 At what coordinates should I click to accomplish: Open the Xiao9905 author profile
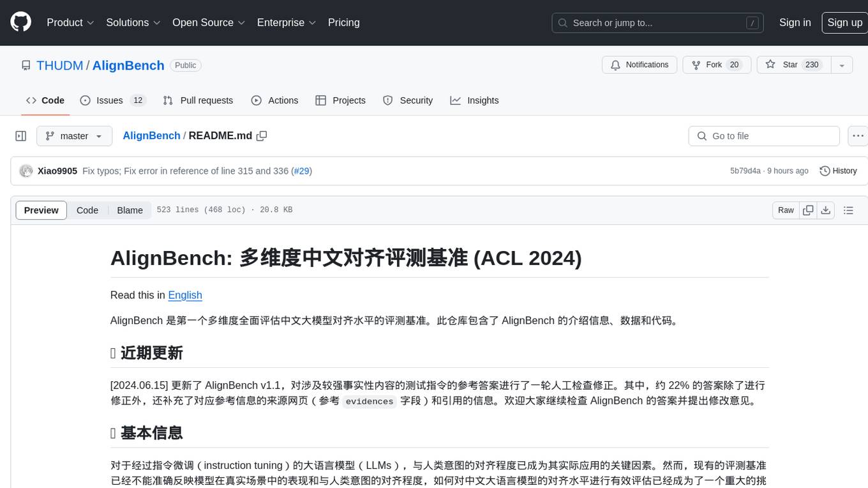57,171
